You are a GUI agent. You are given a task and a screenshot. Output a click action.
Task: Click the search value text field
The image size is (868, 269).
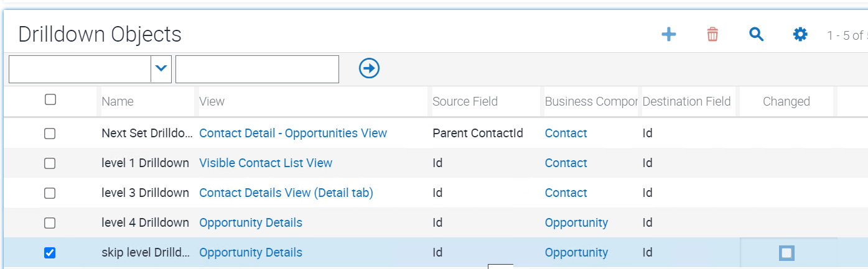(x=257, y=68)
